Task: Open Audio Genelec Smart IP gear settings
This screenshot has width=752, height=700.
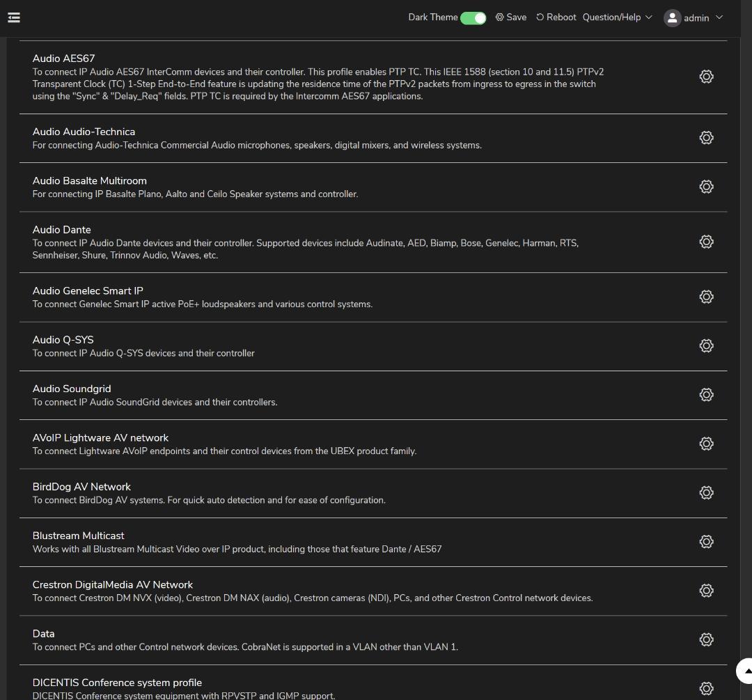Action: tap(706, 297)
